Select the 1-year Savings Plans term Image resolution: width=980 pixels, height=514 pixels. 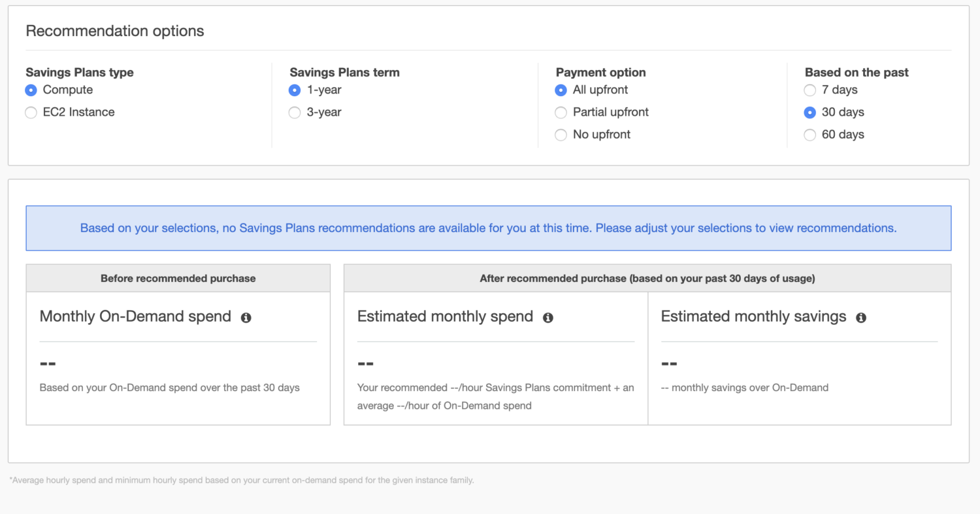coord(295,90)
